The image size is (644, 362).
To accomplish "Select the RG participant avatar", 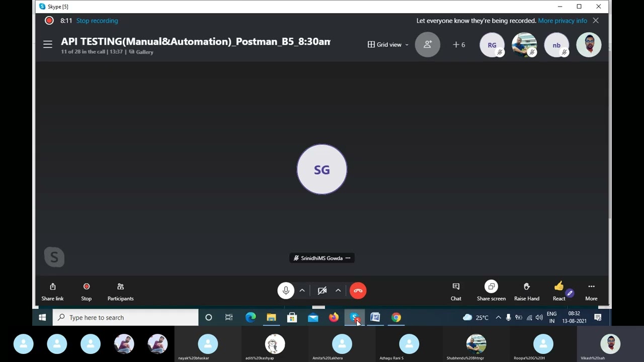I will coord(492,45).
